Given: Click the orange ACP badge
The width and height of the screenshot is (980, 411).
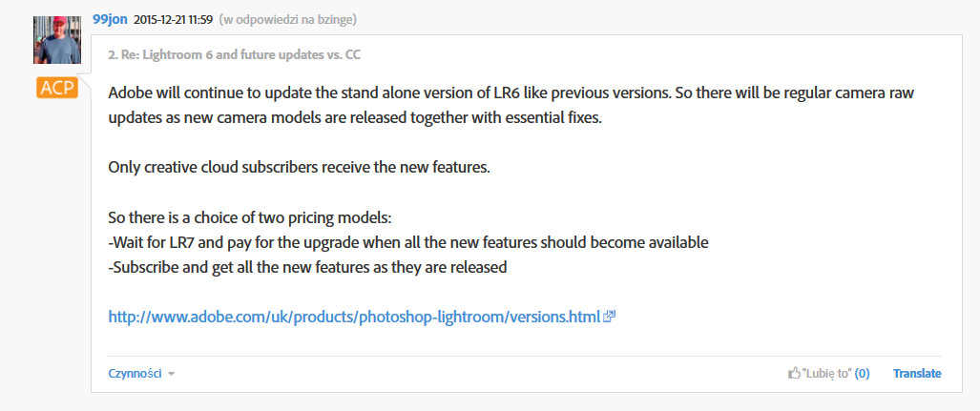Looking at the screenshot, I should pyautogui.click(x=56, y=89).
